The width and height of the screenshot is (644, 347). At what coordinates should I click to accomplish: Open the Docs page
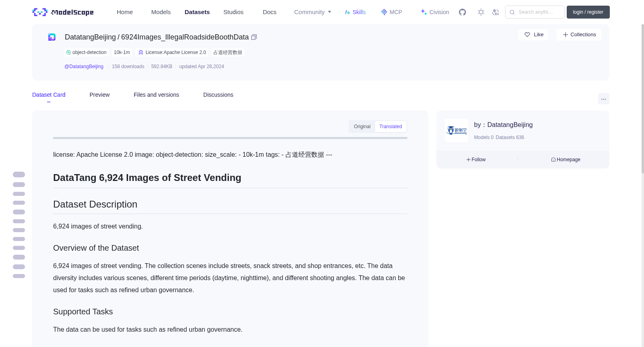tap(270, 12)
